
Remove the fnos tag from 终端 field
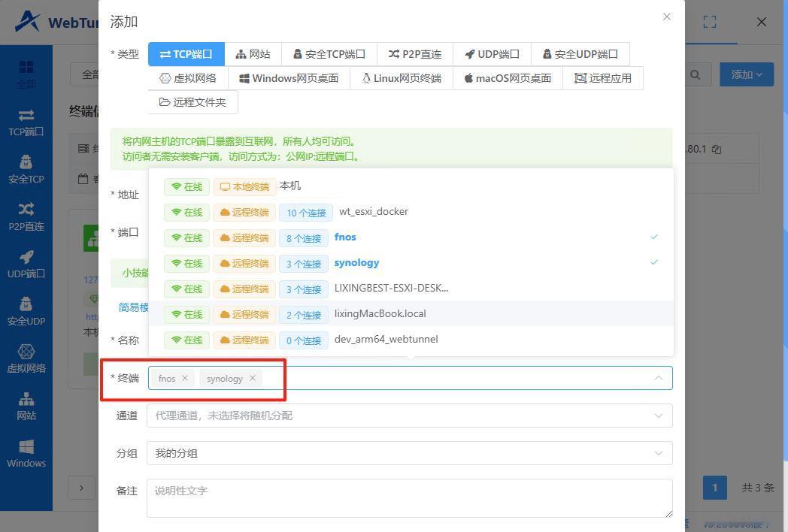pos(185,378)
